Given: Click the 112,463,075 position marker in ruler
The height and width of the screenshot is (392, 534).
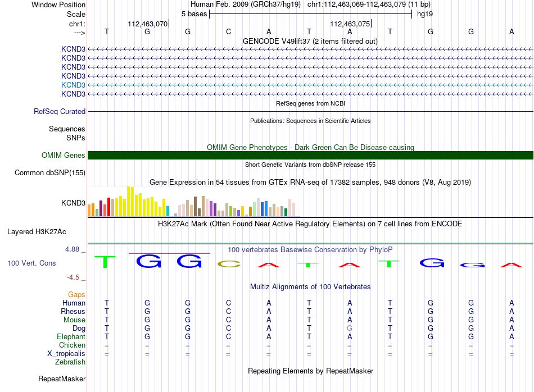Looking at the screenshot, I should tap(350, 24).
